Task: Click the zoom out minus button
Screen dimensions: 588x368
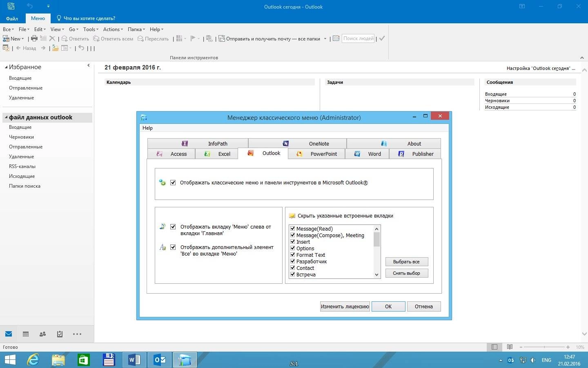Action: tap(521, 347)
